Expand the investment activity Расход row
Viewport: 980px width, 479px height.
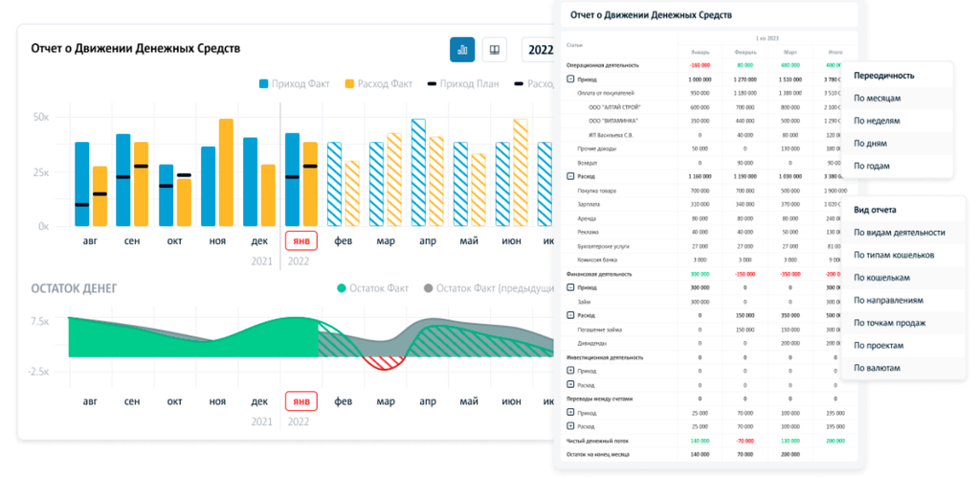(570, 384)
